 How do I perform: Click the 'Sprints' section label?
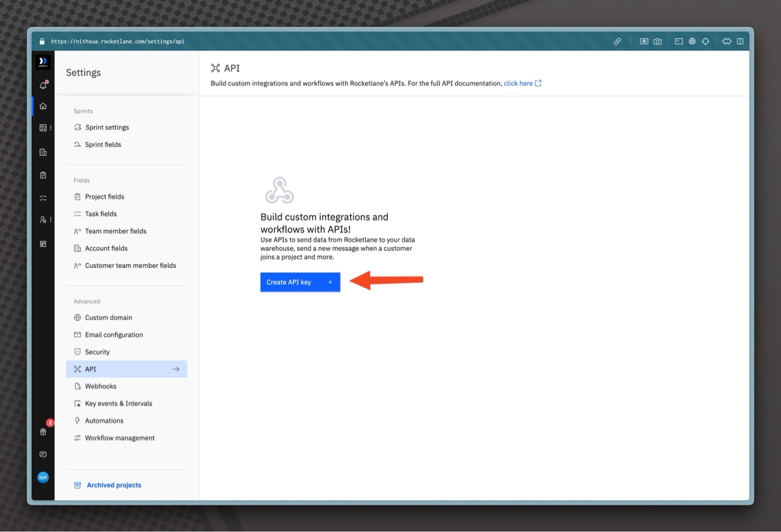coord(83,111)
